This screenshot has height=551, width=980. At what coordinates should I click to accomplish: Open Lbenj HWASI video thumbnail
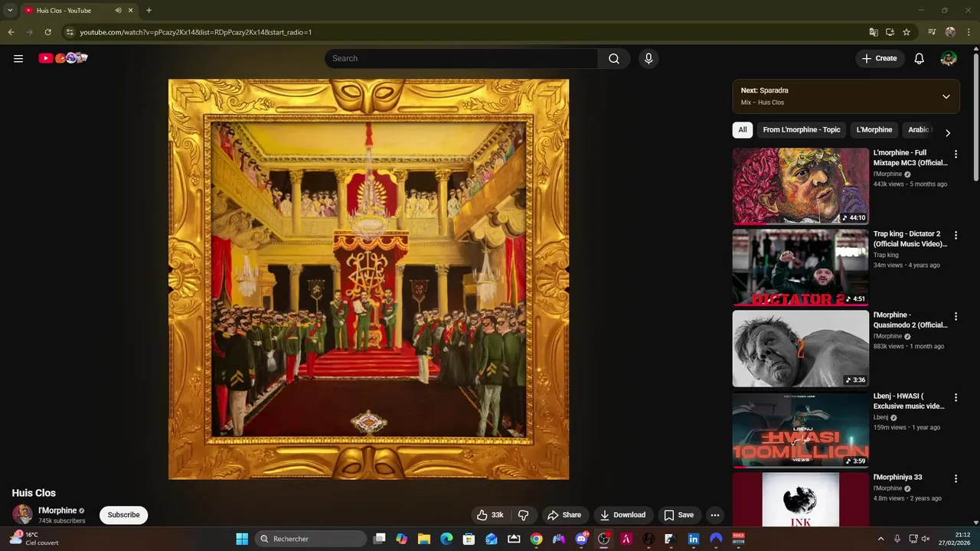coord(801,429)
